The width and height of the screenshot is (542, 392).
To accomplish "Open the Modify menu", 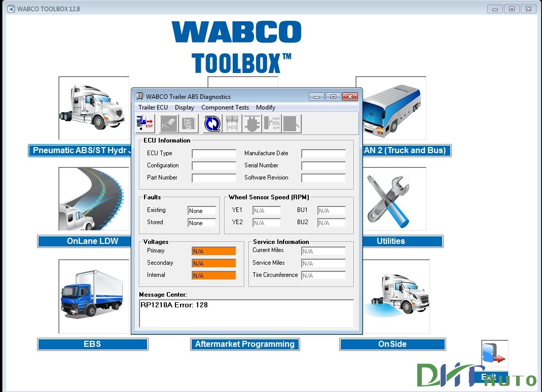I will point(266,107).
